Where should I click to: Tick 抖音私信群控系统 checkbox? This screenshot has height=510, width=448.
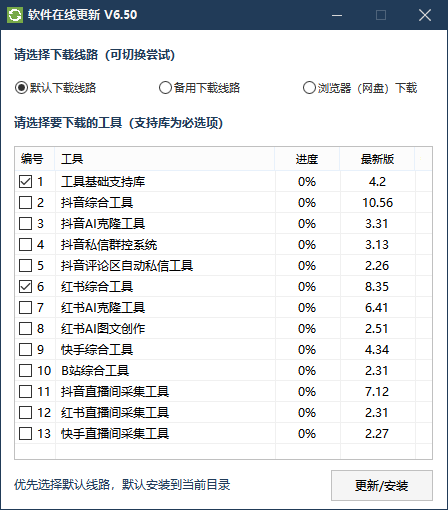coord(26,245)
